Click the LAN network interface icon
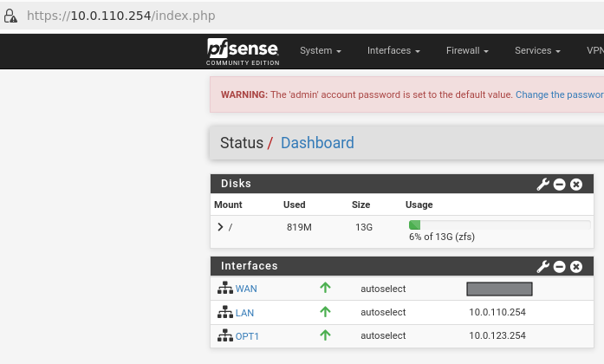 coord(224,313)
